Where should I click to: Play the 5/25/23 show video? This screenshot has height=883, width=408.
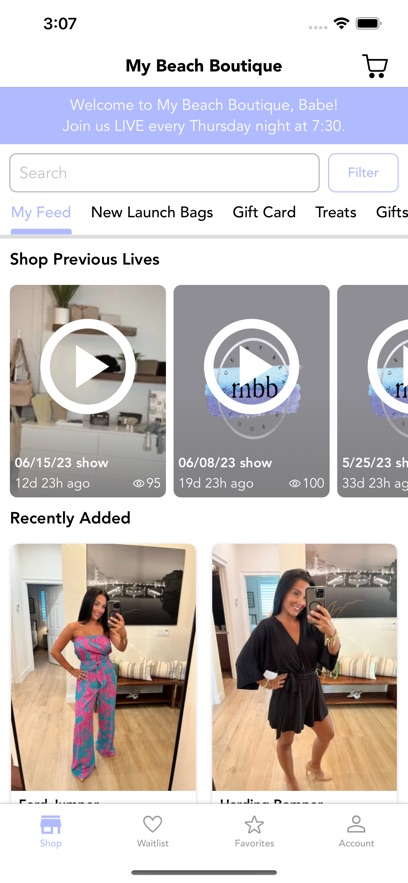point(388,367)
